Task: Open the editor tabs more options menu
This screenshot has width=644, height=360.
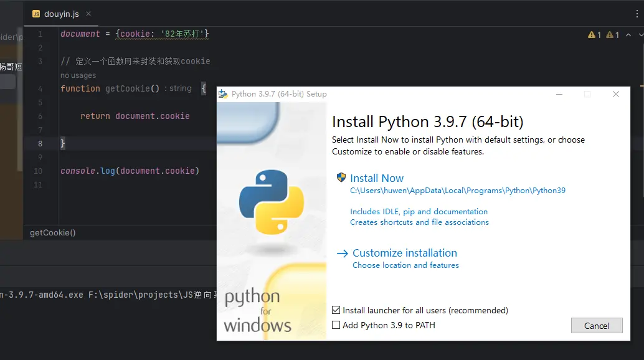Action: (x=637, y=14)
